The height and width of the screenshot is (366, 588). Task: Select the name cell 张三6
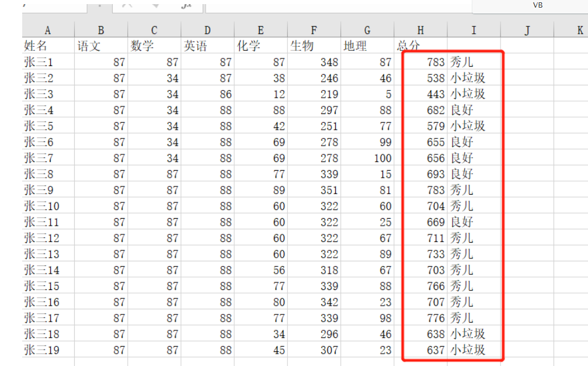click(x=48, y=141)
